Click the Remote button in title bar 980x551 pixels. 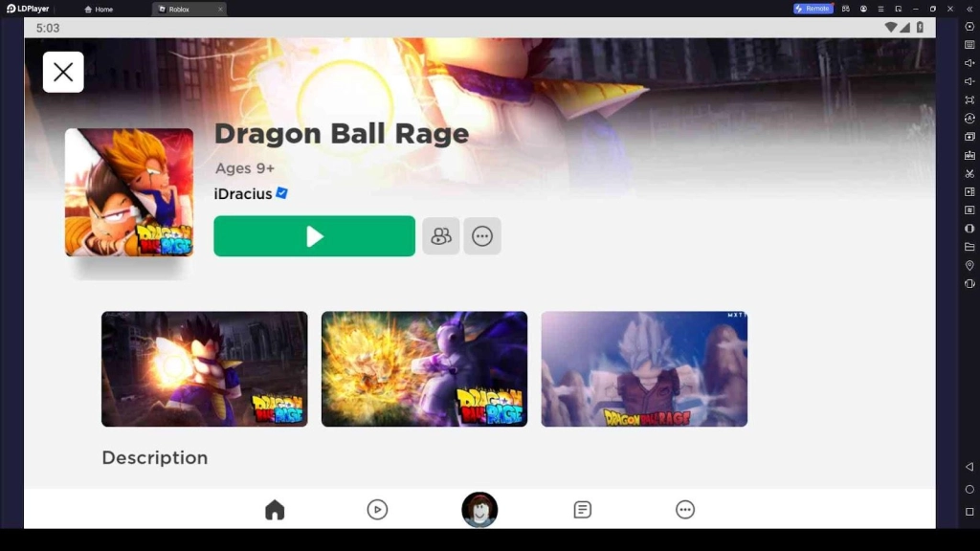[x=813, y=9]
